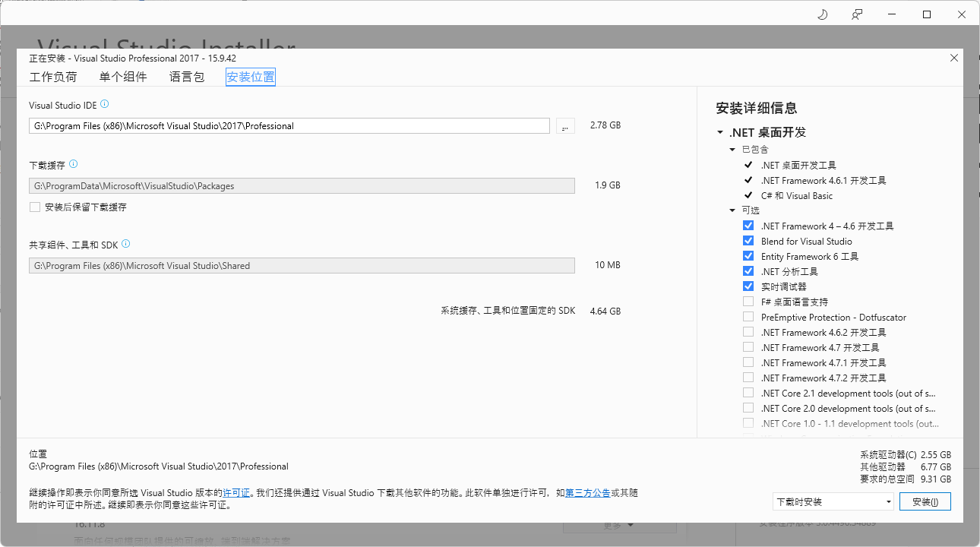Collapse the 可选 group
Image resolution: width=980 pixels, height=547 pixels.
click(733, 210)
